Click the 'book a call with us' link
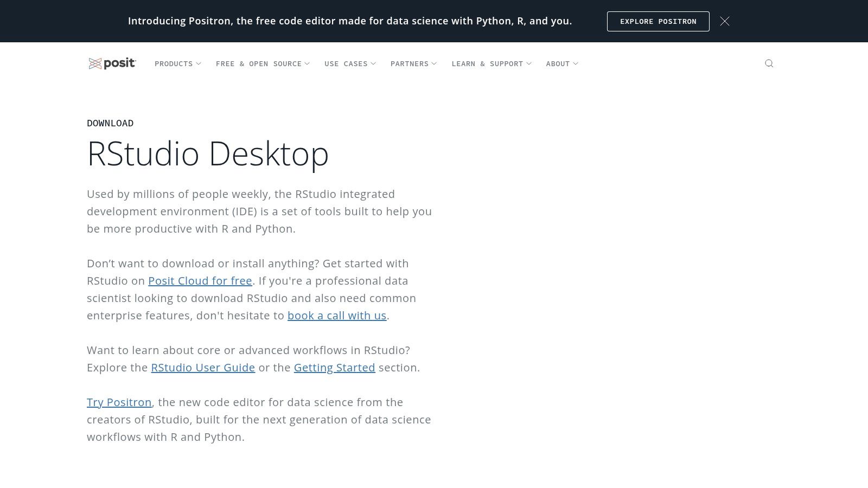 pos(337,316)
